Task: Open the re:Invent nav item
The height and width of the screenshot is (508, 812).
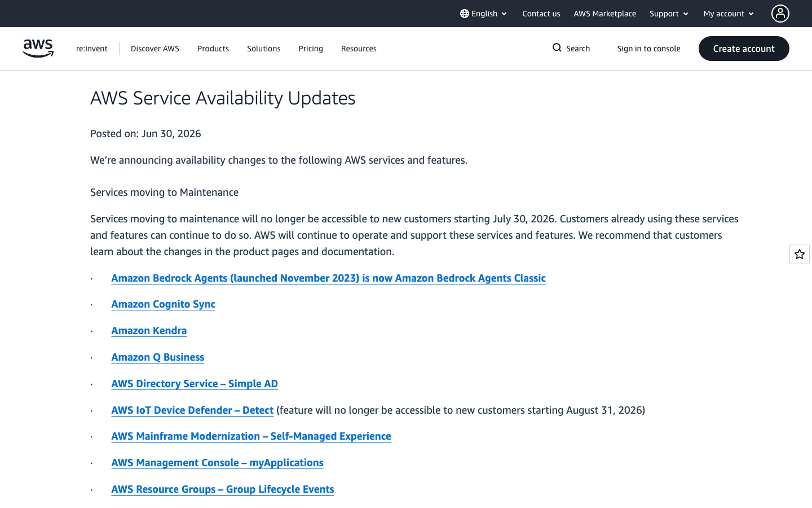Action: (92, 49)
